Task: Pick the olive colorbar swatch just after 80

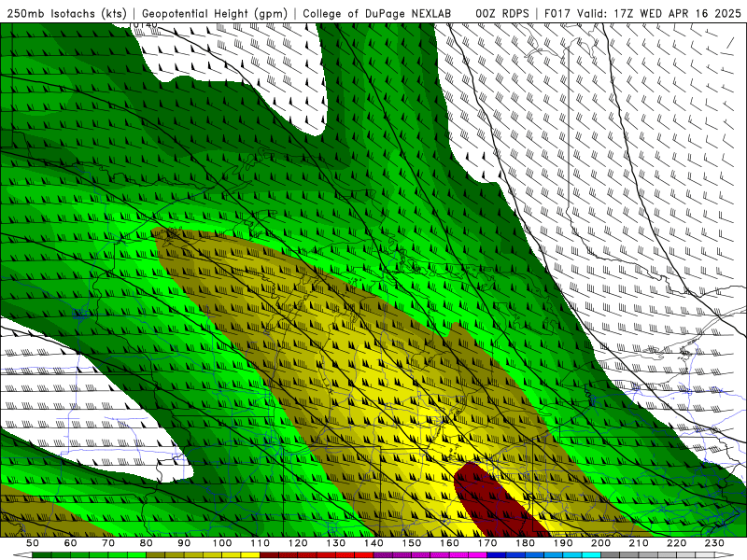Action: click(155, 555)
